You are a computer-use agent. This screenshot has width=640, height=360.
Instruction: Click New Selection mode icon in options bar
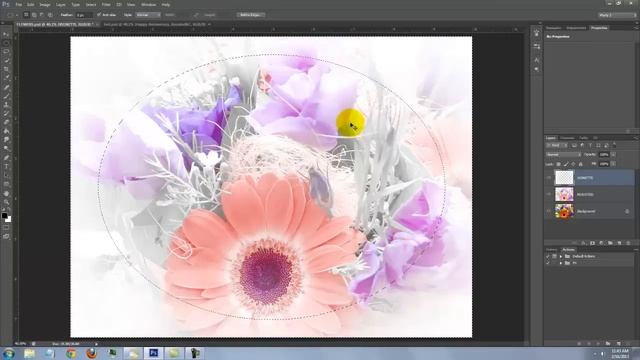(26, 15)
